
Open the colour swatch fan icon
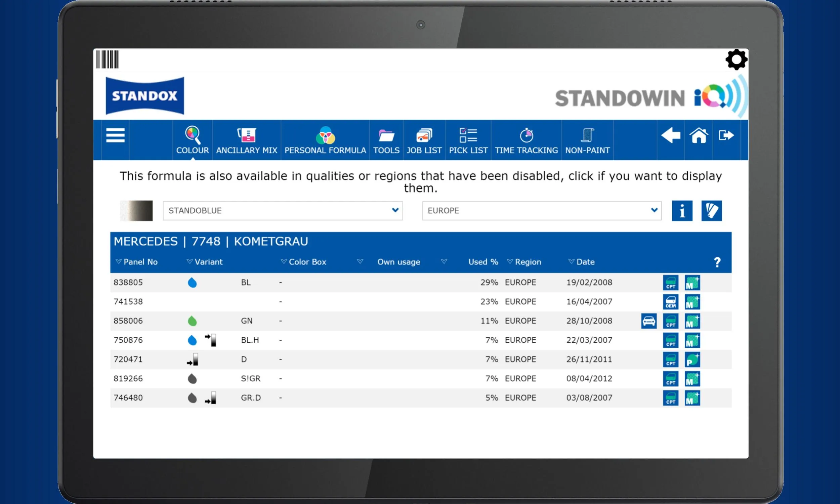712,211
